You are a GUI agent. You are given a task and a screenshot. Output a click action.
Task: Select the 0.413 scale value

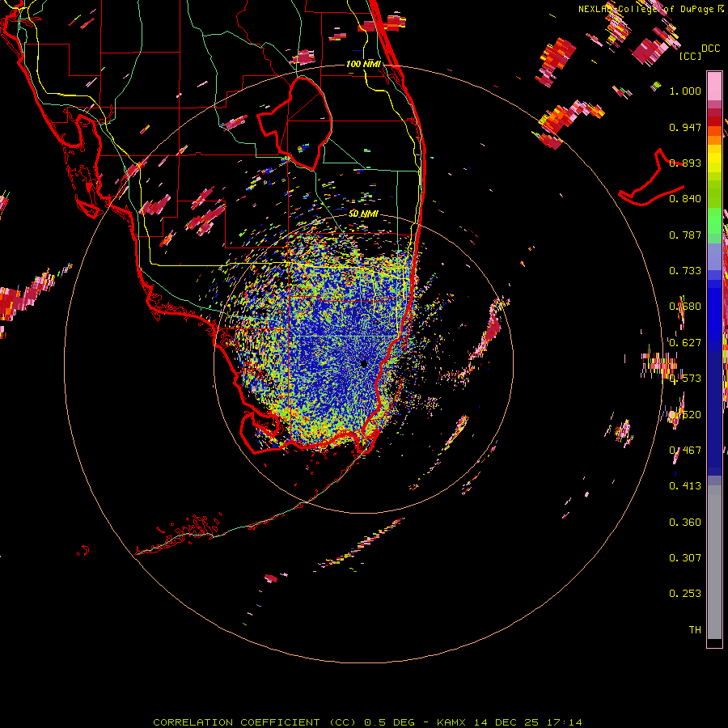click(685, 486)
